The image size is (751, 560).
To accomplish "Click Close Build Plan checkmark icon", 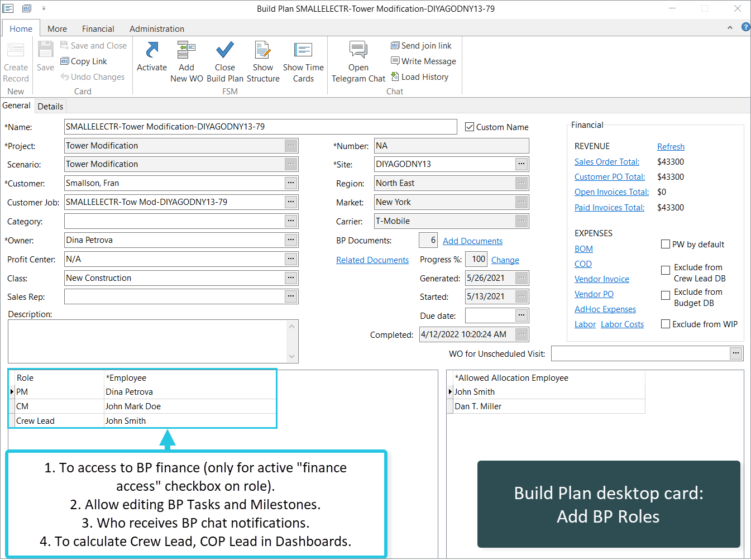I will point(225,50).
